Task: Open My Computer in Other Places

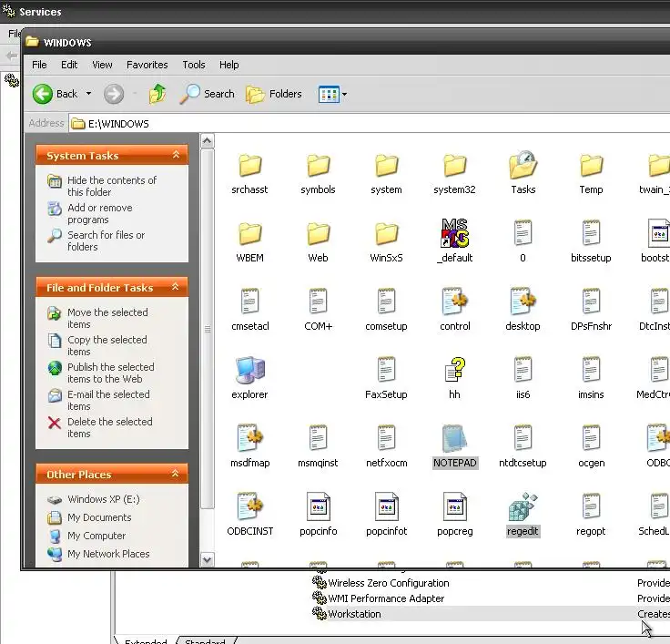Action: click(x=86, y=536)
